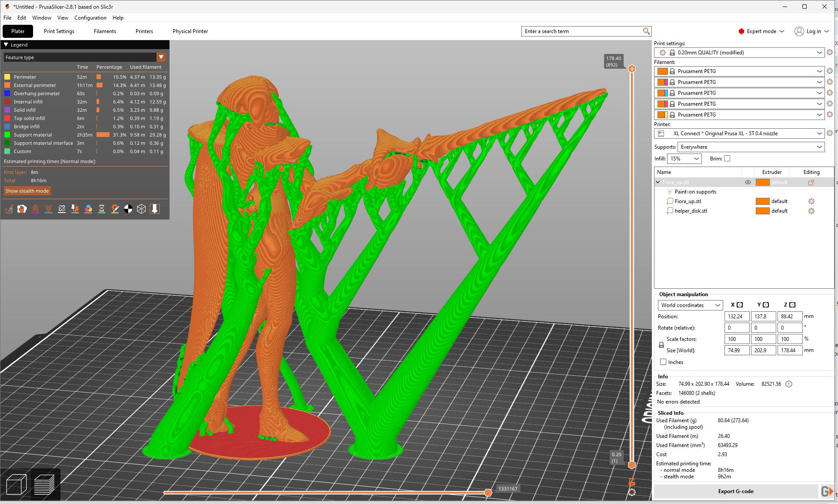Image resolution: width=838 pixels, height=504 pixels.
Task: Toggle eye visibility for Fiora_up.stl object
Action: [748, 183]
